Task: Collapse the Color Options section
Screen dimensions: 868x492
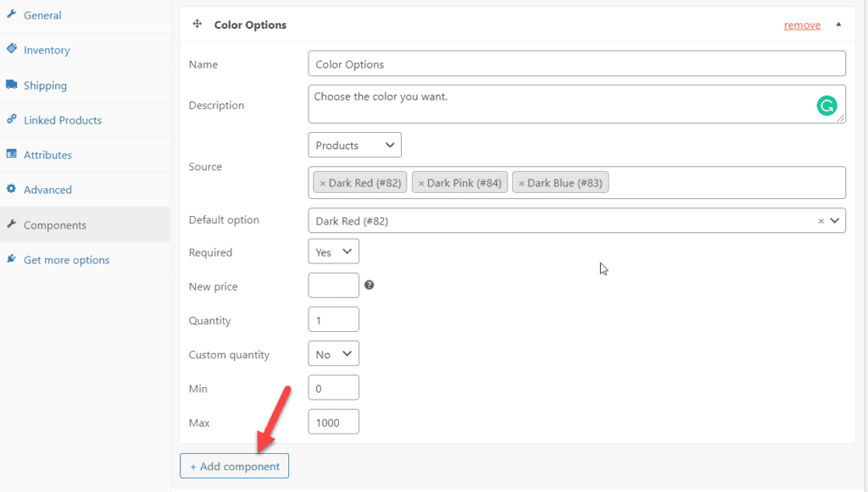Action: coord(838,25)
